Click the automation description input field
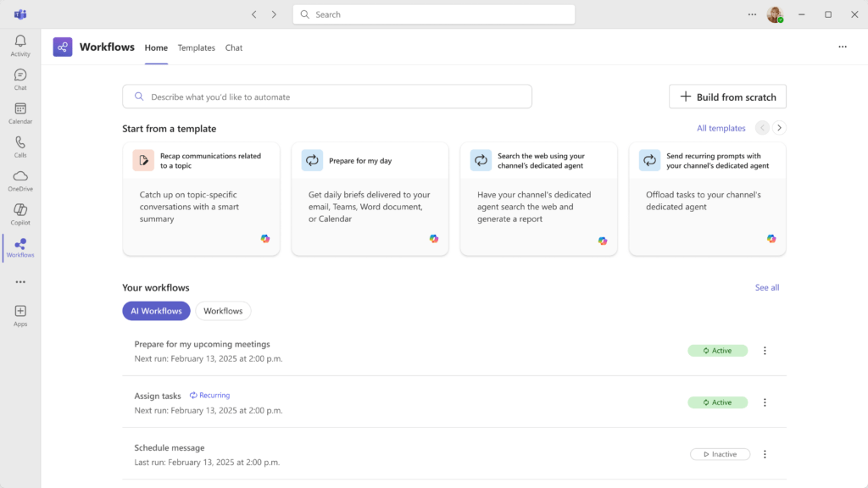 coord(327,97)
